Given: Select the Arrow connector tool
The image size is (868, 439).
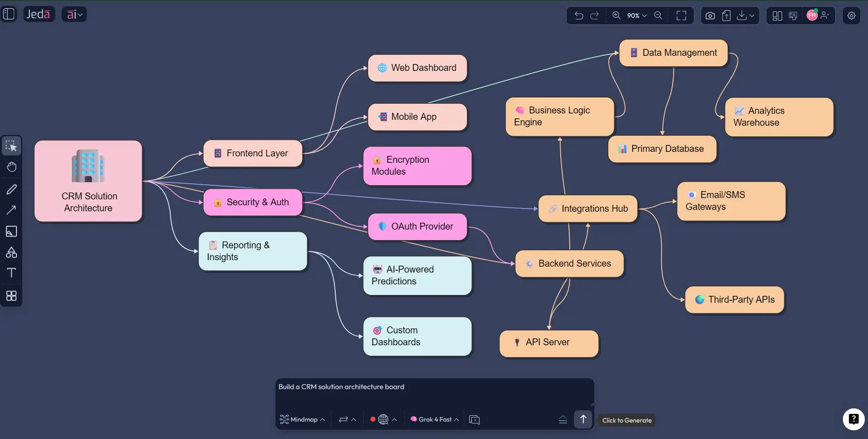Looking at the screenshot, I should (x=11, y=210).
